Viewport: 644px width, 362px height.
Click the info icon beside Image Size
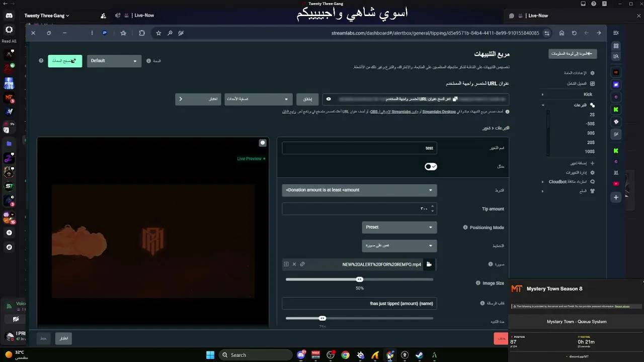coord(478,283)
